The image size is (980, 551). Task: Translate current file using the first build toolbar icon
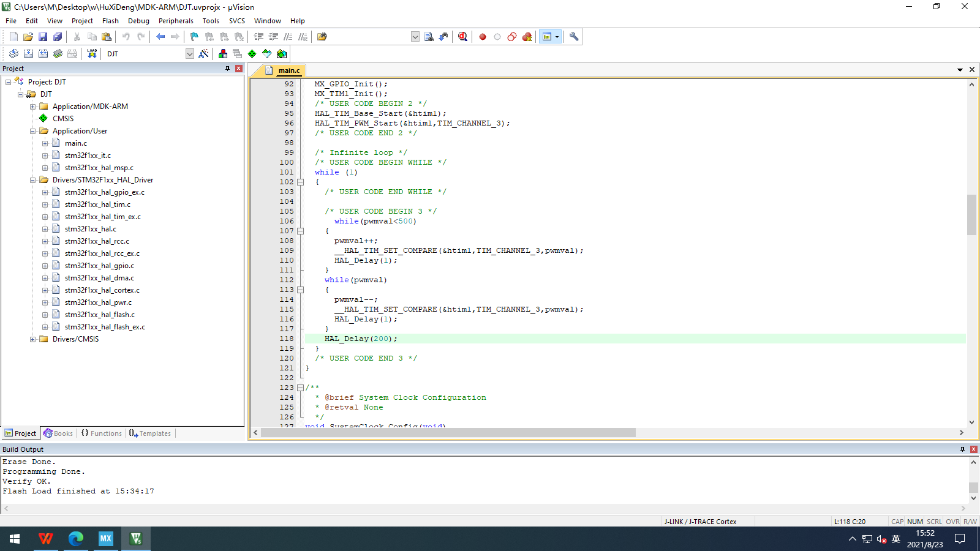(13, 54)
